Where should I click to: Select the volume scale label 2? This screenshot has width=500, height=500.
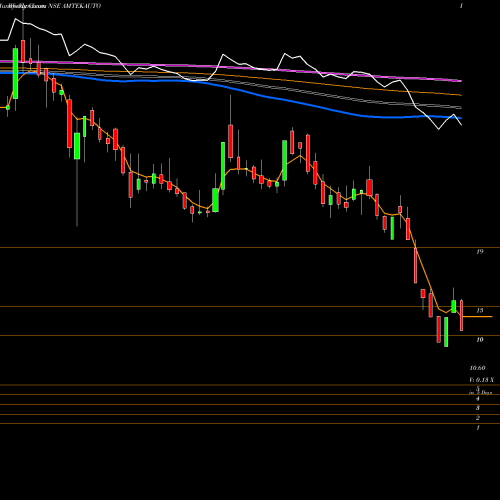point(478,418)
